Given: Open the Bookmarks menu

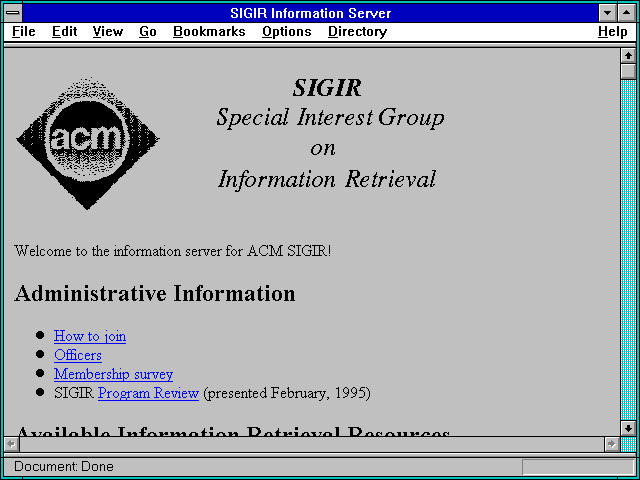Looking at the screenshot, I should [x=209, y=31].
